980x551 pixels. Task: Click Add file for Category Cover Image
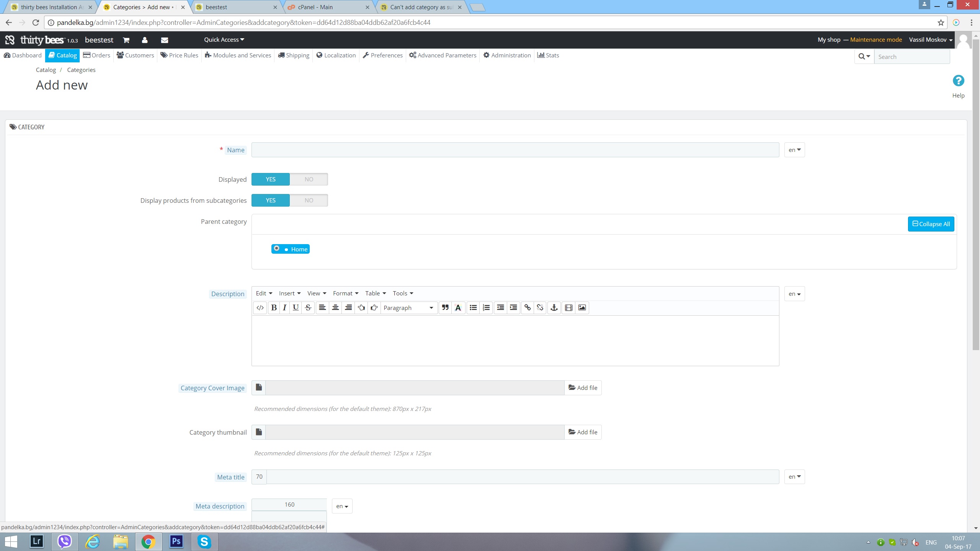click(583, 388)
